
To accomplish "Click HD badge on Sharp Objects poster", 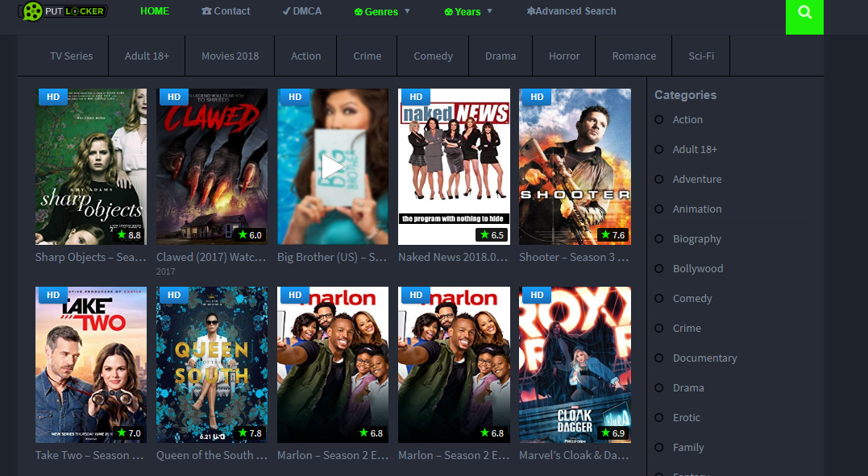I will 53,97.
